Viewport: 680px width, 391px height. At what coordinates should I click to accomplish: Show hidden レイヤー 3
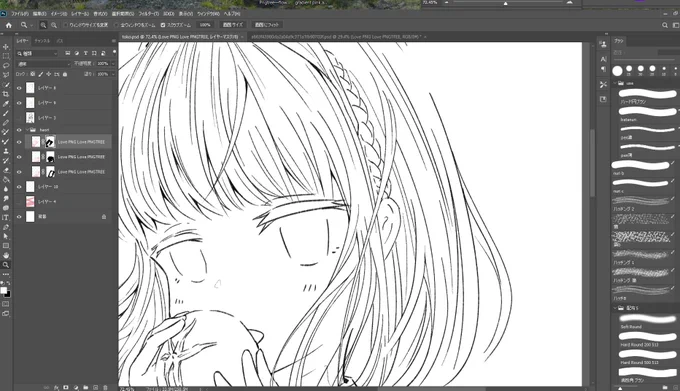tap(19, 117)
